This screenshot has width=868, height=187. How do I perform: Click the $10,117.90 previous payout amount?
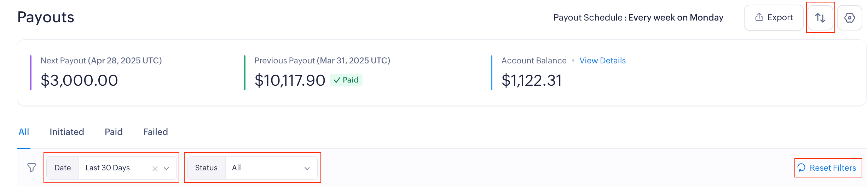[290, 80]
